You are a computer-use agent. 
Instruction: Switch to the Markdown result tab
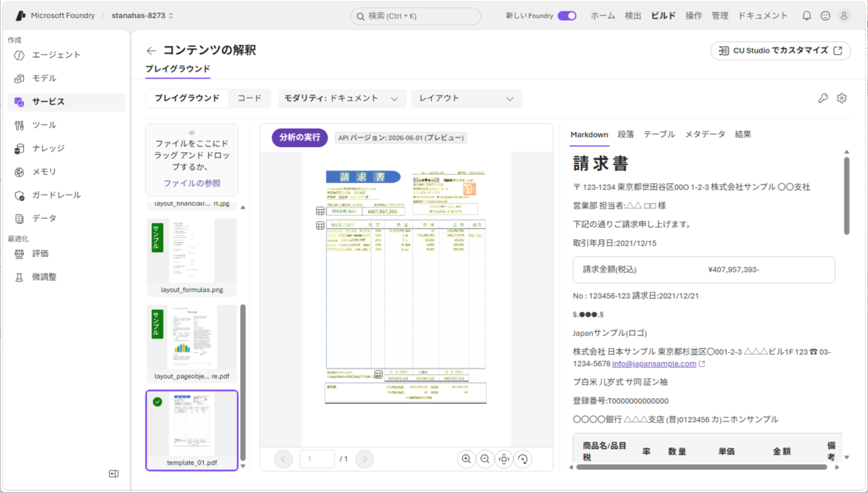tap(589, 134)
